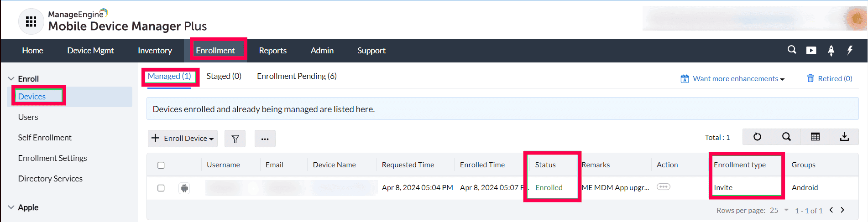Go to the previous page arrow

tap(831, 210)
